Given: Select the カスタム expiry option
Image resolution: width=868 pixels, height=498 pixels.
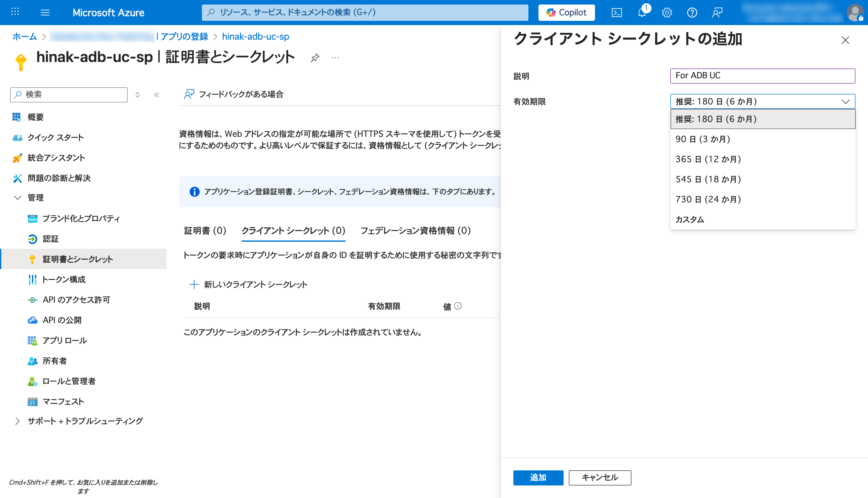Looking at the screenshot, I should click(x=690, y=219).
